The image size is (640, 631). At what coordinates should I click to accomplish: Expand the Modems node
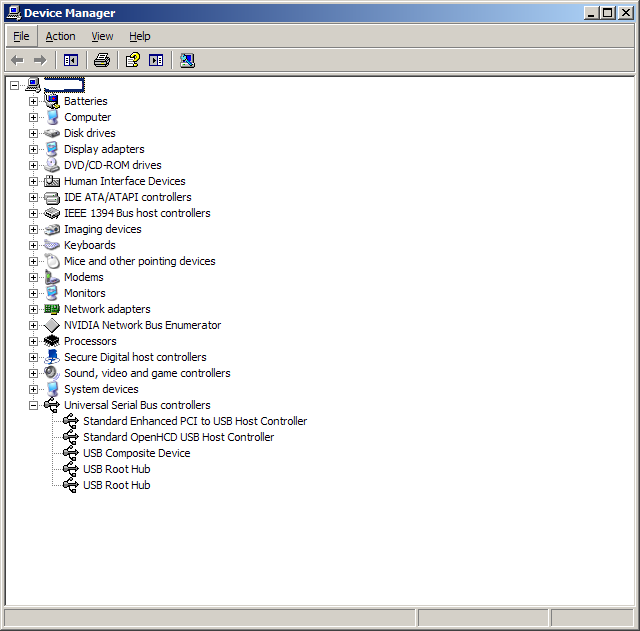(33, 277)
